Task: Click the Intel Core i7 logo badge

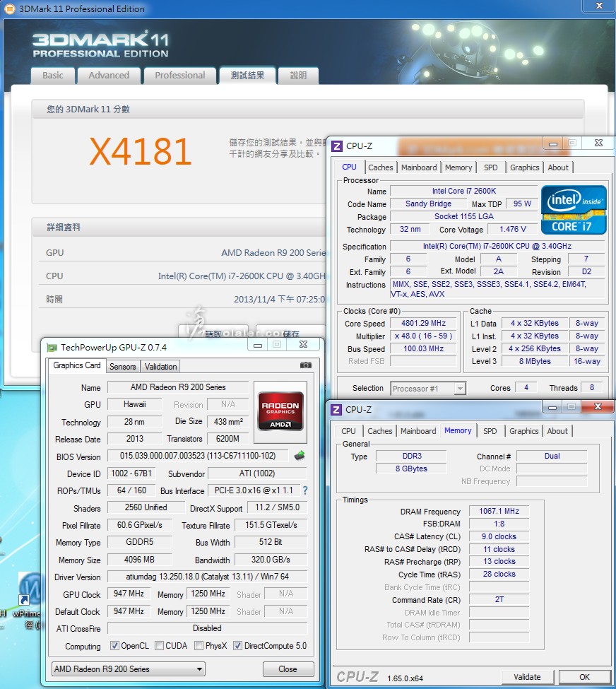Action: [574, 210]
